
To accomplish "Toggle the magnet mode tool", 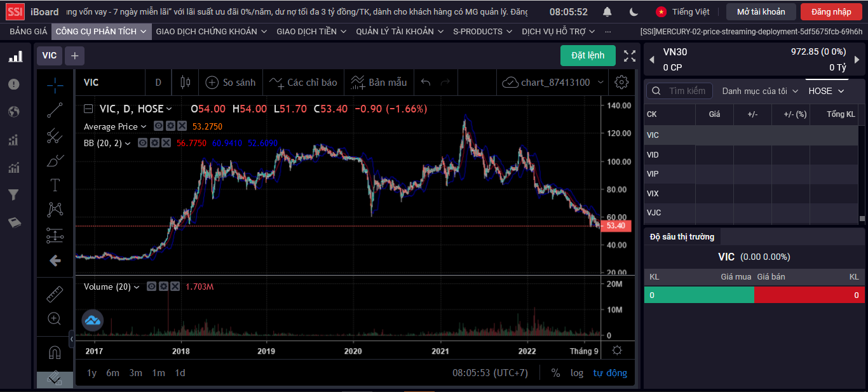I will [x=55, y=353].
